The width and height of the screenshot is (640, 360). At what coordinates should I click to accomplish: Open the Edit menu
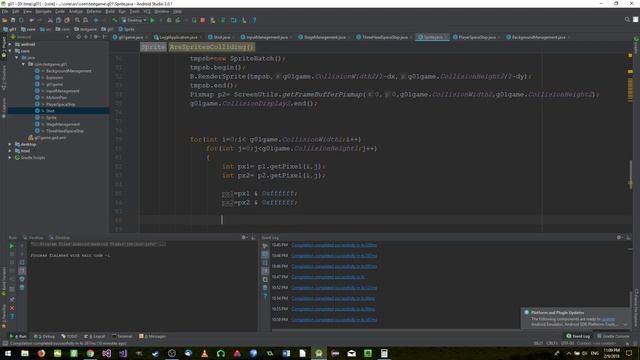pyautogui.click(x=16, y=11)
